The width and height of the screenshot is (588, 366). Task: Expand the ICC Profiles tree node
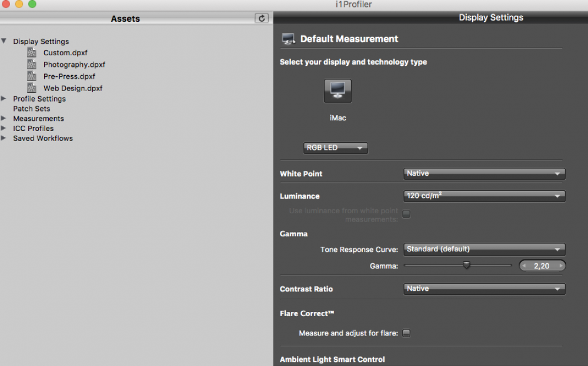coord(4,128)
